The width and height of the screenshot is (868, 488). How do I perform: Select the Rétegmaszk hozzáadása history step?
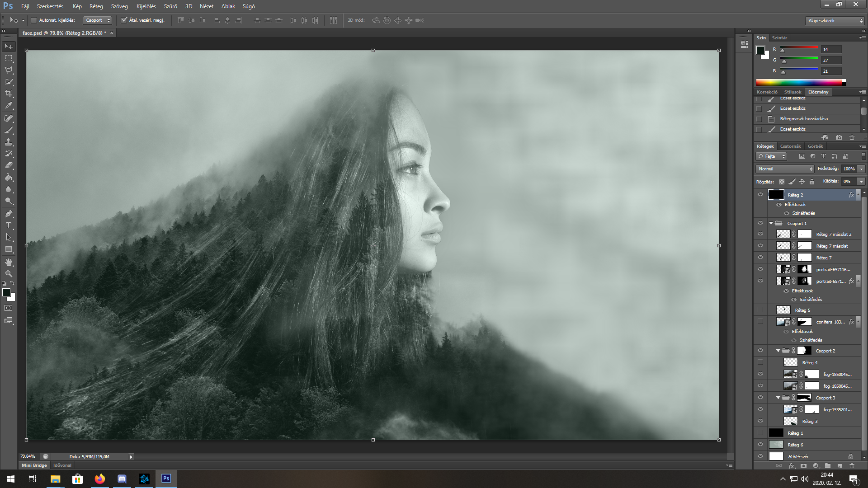tap(803, 119)
